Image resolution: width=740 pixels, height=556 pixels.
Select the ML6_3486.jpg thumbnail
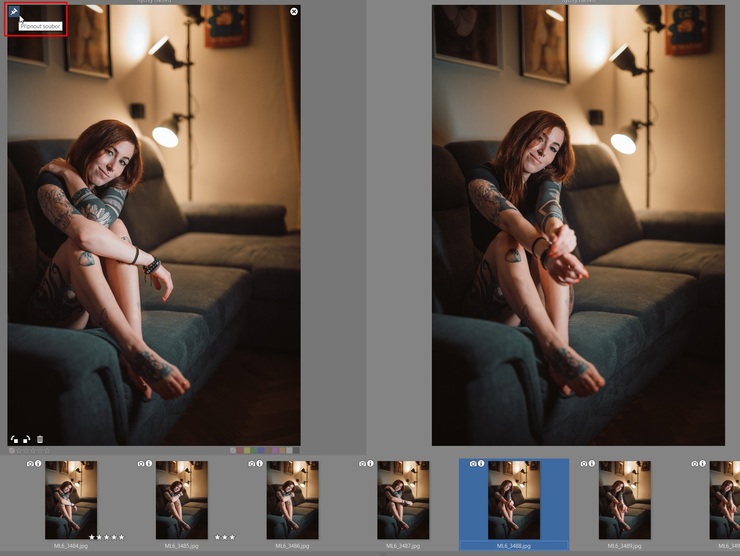(293, 500)
